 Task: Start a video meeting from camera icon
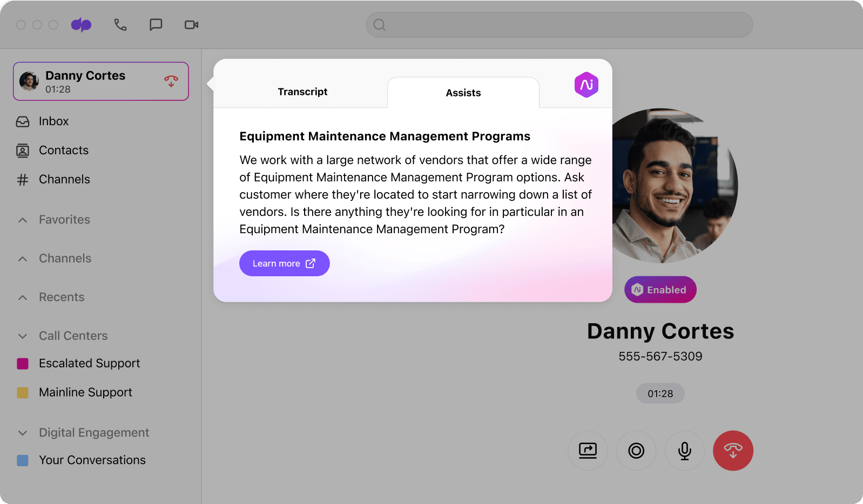pos(192,25)
